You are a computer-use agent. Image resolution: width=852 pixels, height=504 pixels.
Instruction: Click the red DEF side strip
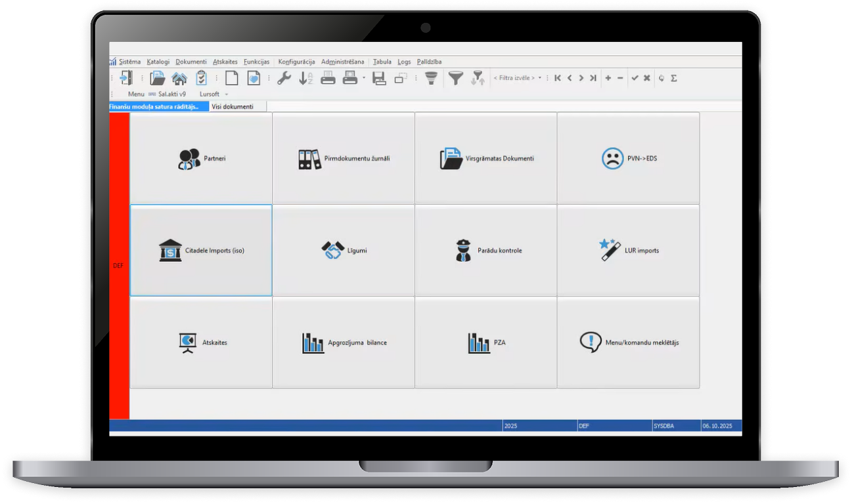[x=119, y=266]
